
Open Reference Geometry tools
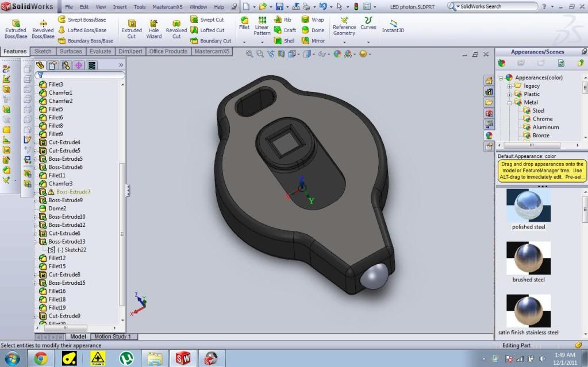(x=344, y=26)
